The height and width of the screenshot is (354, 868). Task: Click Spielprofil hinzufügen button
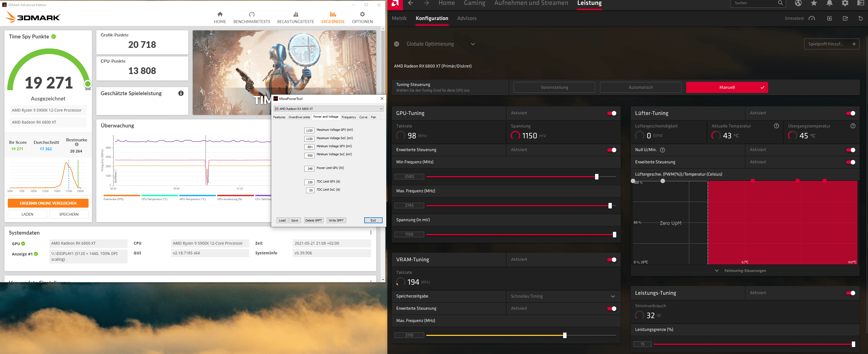[831, 44]
